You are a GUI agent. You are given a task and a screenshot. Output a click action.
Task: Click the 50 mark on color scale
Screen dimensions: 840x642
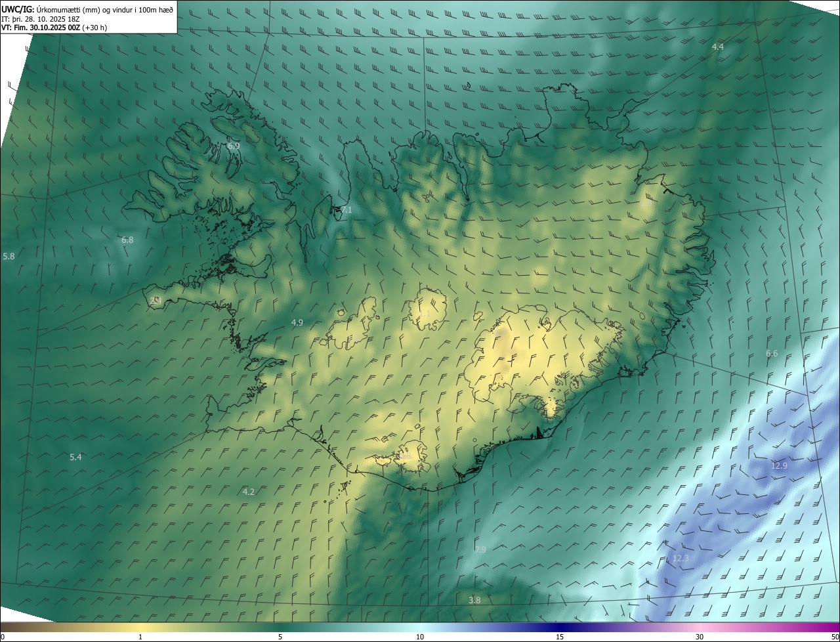tap(835, 637)
